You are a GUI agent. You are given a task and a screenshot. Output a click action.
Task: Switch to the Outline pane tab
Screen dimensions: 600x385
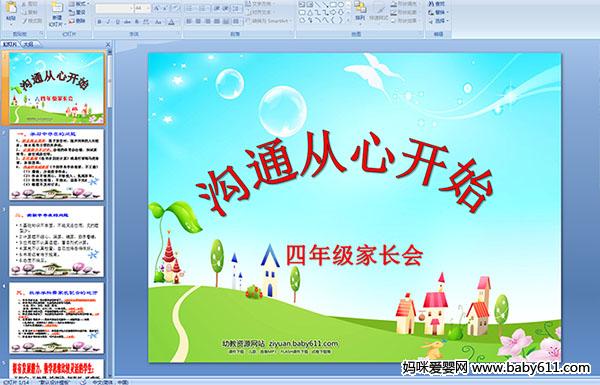click(29, 44)
